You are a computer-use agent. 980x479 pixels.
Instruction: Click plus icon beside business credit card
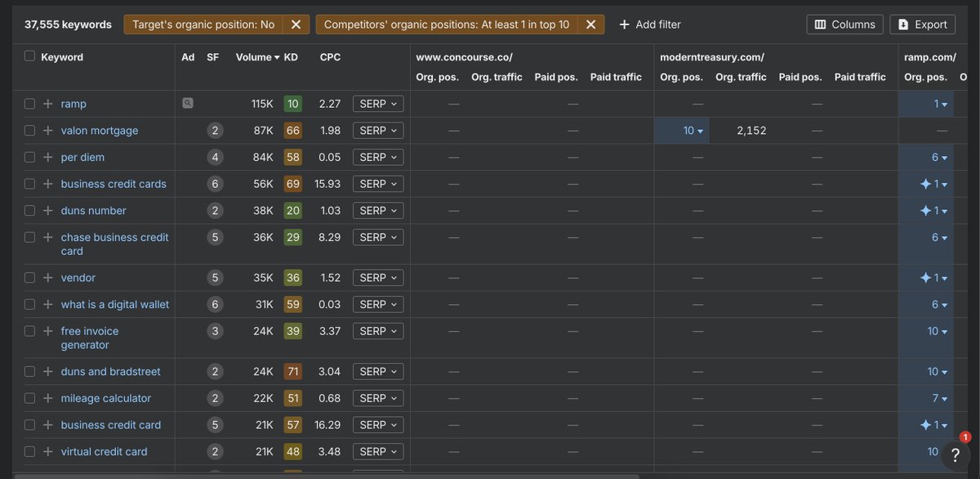48,425
